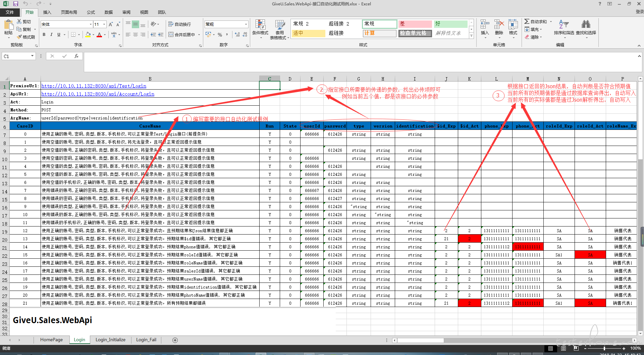Image resolution: width=644 pixels, height=355 pixels.
Task: Click the AutoSum (自动求和) sigma icon
Action: 527,21
